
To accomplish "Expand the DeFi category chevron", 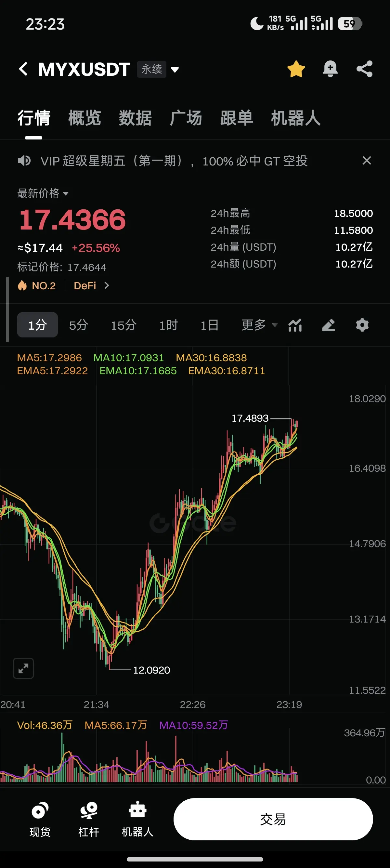I will point(107,285).
